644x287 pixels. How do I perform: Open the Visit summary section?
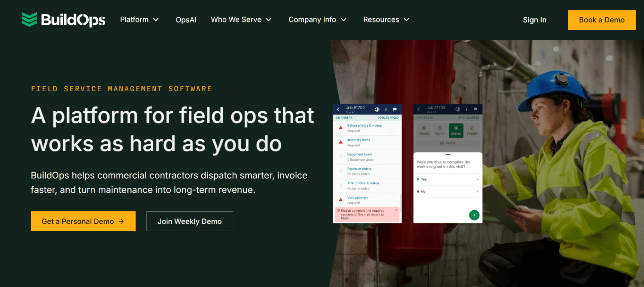(x=367, y=200)
